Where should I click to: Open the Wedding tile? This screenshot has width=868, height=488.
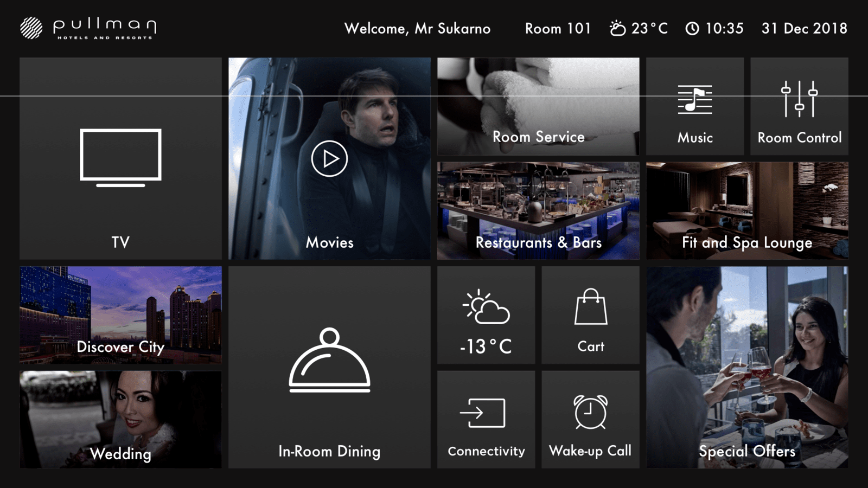pos(120,419)
